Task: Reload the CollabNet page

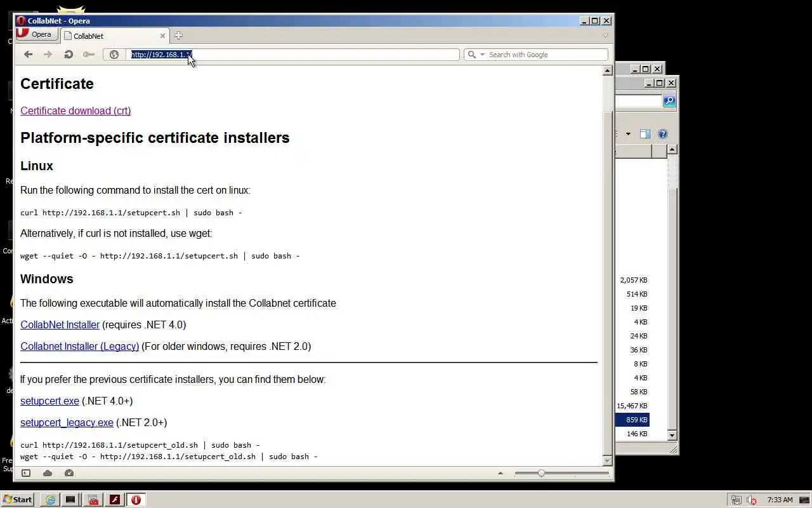Action: (69, 55)
